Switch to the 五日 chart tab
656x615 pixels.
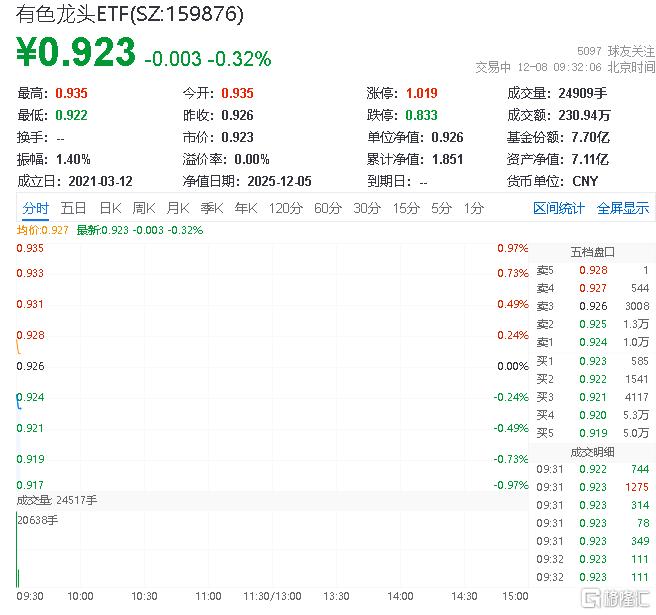click(73, 208)
